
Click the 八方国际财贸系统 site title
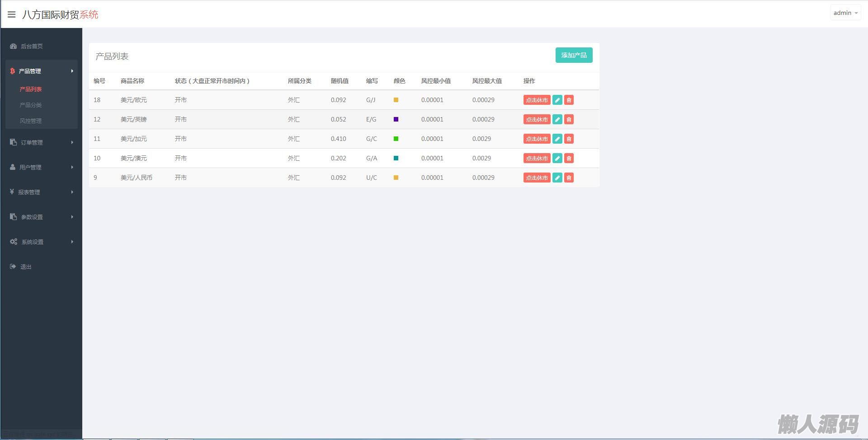[60, 14]
